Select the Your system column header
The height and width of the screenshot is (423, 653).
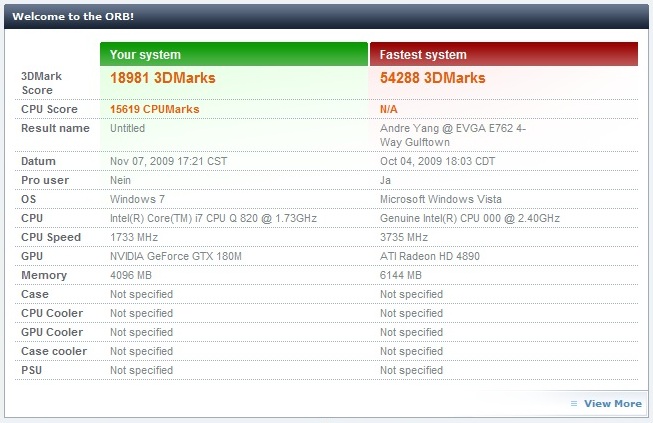(x=234, y=54)
